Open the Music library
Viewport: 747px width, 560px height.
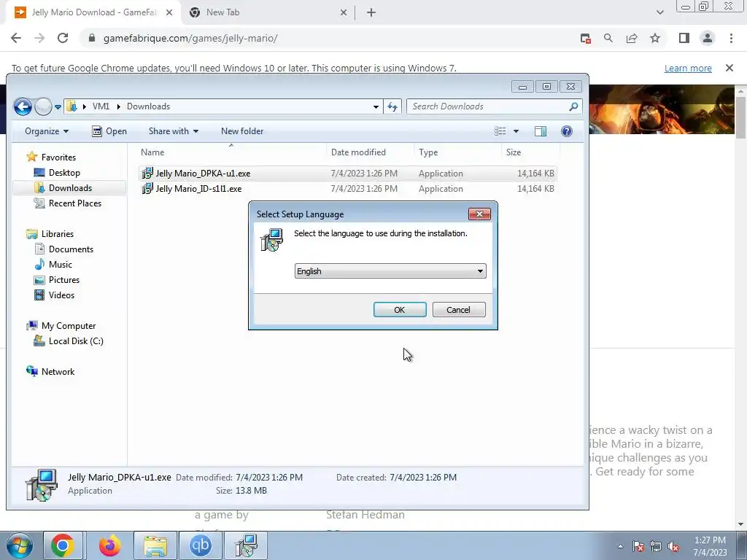53,264
